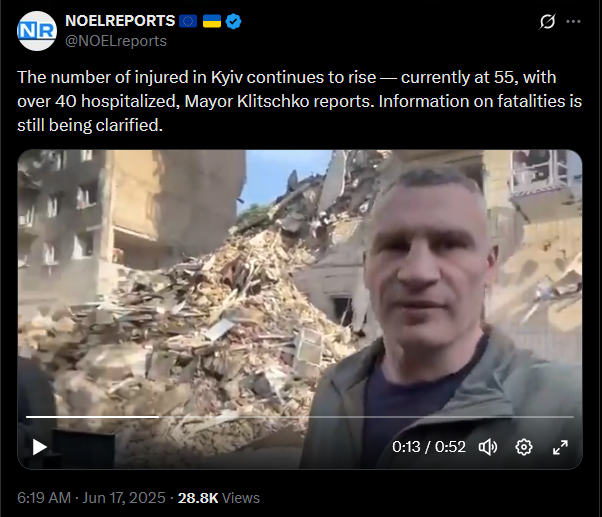602x517 pixels.
Task: Open the @NOELreports handle link
Action: point(116,41)
